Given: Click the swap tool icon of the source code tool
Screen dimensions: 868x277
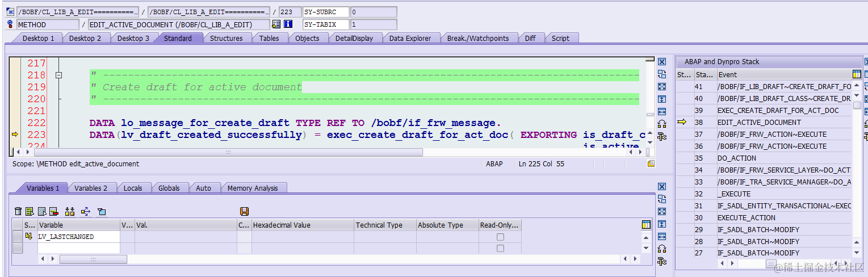Looking at the screenshot, I should pos(662,74).
